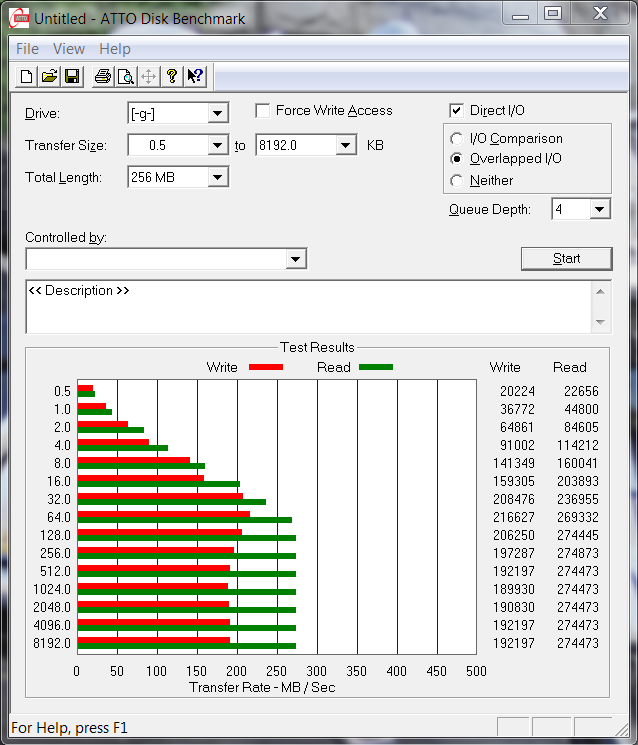Click the four-arrow move icon in toolbar

coord(148,77)
